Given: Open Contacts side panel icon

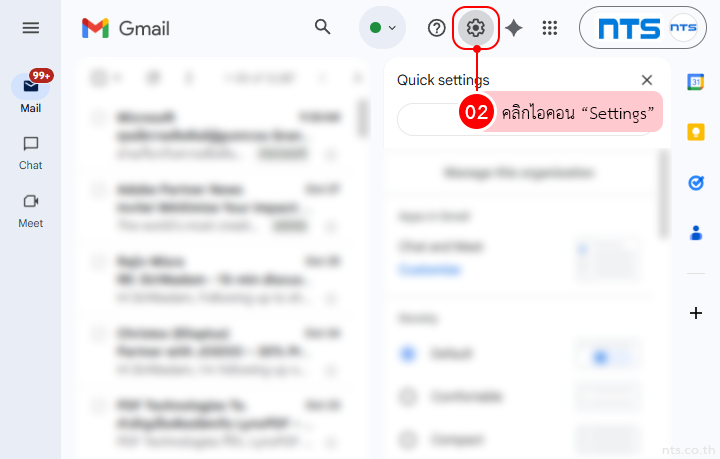Looking at the screenshot, I should [x=696, y=233].
